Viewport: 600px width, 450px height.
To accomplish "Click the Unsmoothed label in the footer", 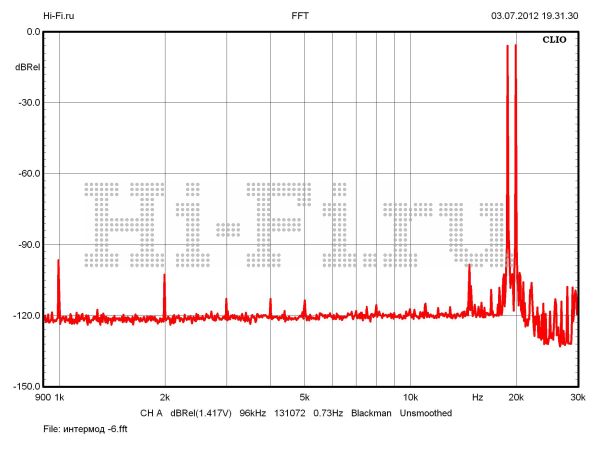I will pos(426,412).
